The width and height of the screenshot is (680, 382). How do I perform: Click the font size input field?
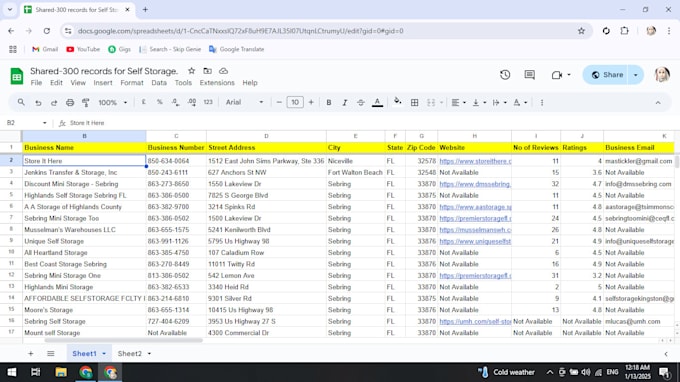295,103
